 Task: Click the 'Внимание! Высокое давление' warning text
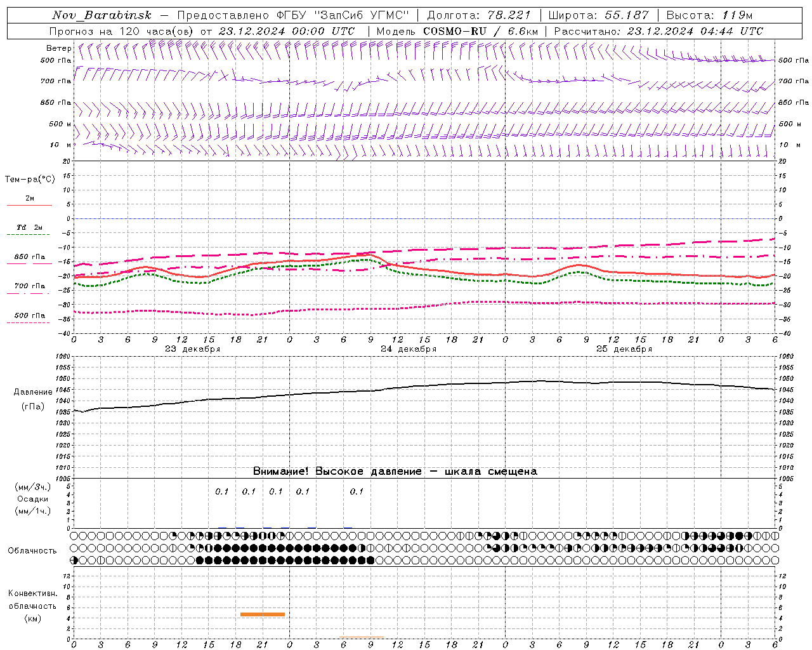(337, 472)
